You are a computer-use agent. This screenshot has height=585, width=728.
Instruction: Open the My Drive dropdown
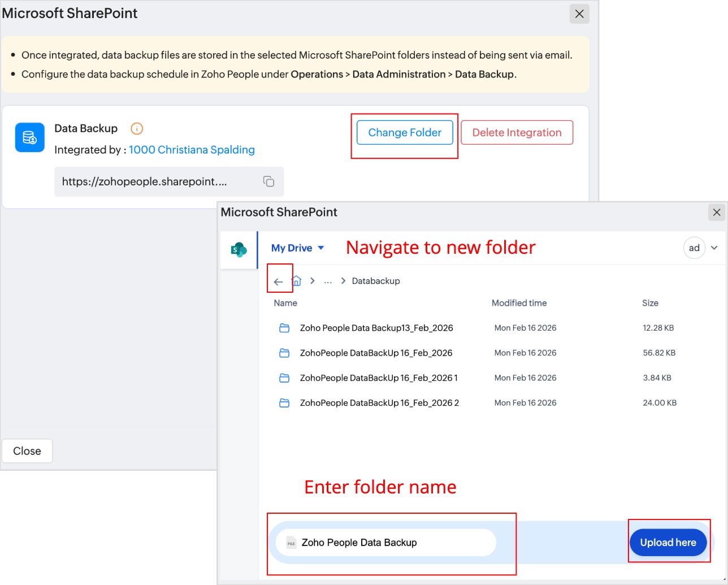click(x=297, y=248)
